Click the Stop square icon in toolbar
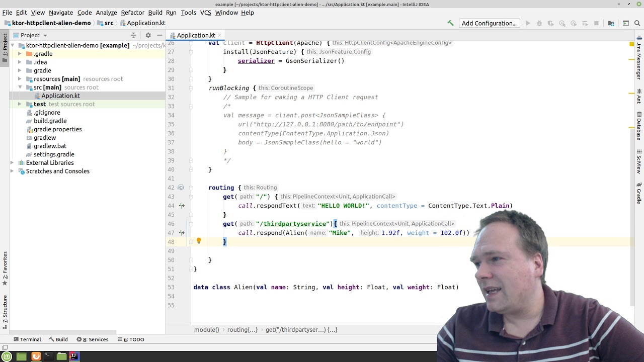 pos(596,23)
